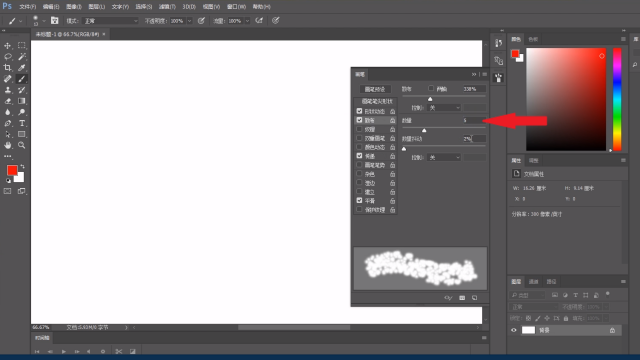Enable the Both Axes scatter checkbox
The height and width of the screenshot is (360, 640).
click(431, 88)
